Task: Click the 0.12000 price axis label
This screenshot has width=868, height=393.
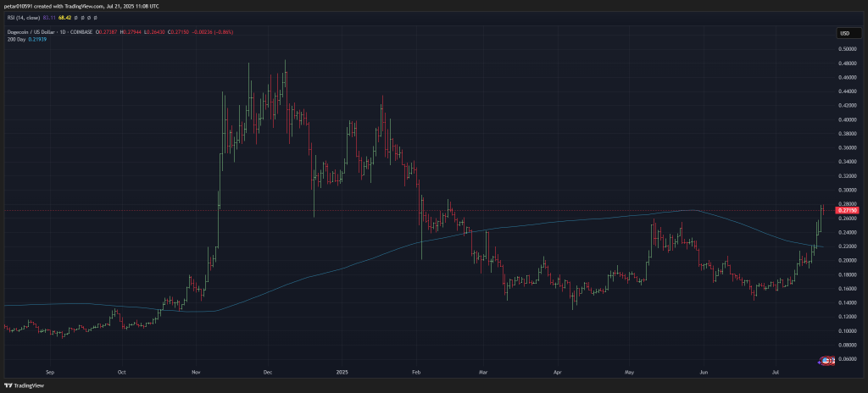Action: click(x=848, y=317)
